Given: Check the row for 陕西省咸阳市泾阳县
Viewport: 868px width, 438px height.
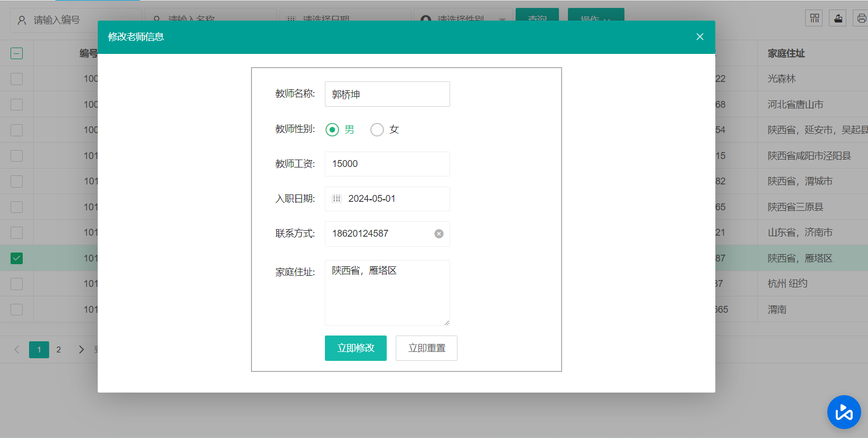Looking at the screenshot, I should 17,156.
